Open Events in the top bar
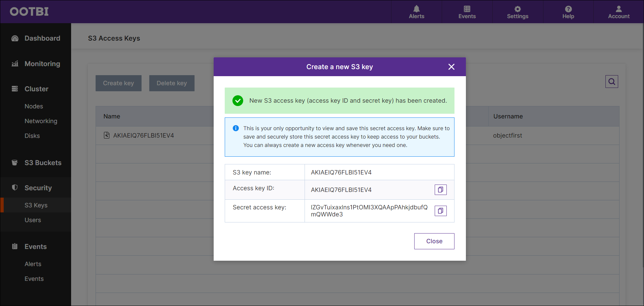 tap(467, 12)
